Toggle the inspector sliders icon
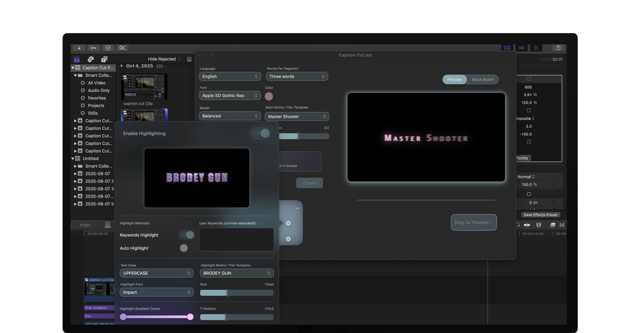 (536, 48)
